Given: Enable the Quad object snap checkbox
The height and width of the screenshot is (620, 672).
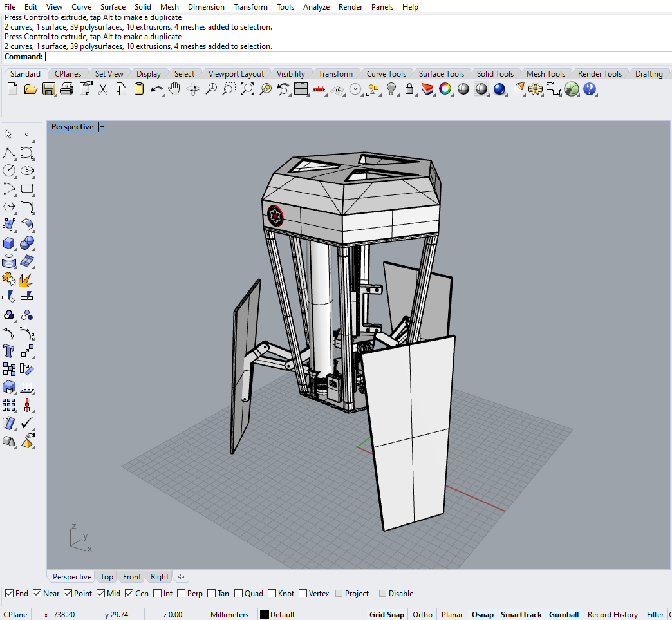Looking at the screenshot, I should (x=239, y=594).
